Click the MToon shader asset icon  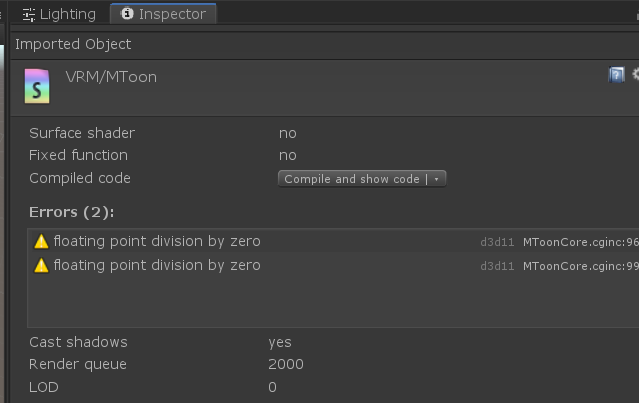click(37, 87)
